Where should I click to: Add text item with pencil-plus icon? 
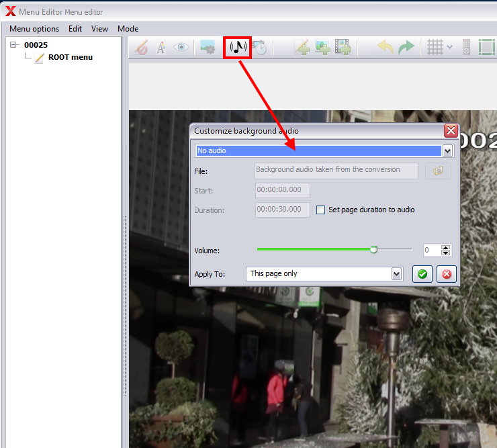(x=302, y=47)
